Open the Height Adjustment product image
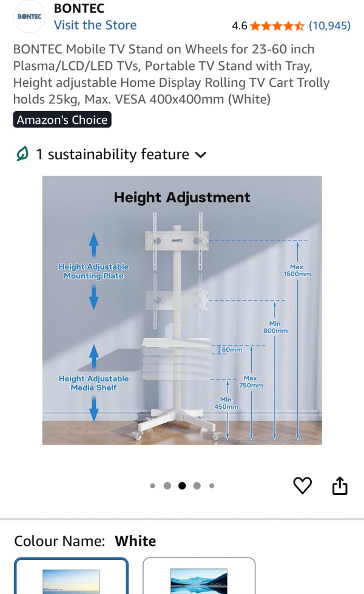The width and height of the screenshot is (364, 594). point(182,310)
